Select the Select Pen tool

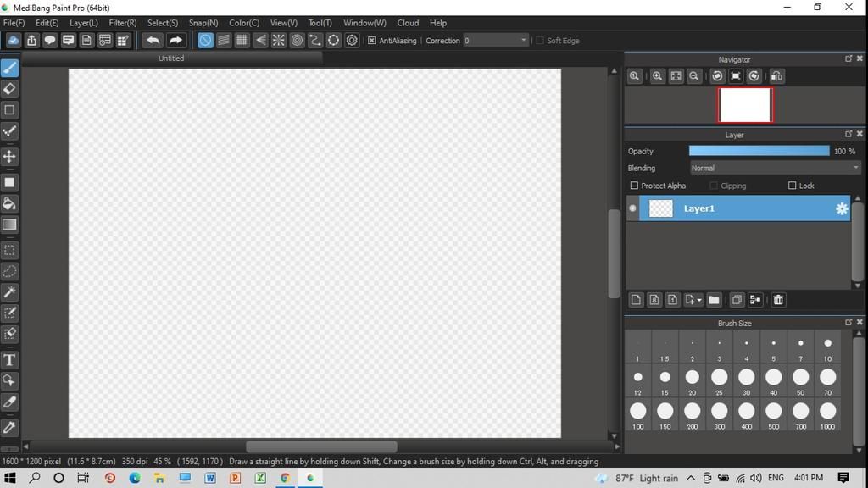click(9, 313)
